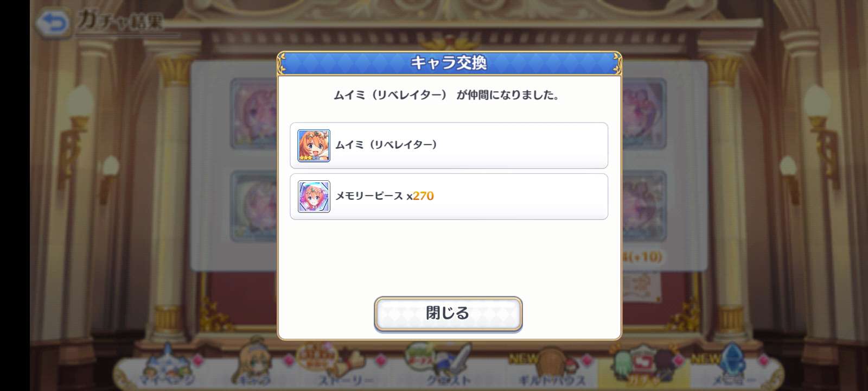Select the ムイミ（リベレイター） reward row
Viewport: 868px width, 391px height.
coord(449,146)
